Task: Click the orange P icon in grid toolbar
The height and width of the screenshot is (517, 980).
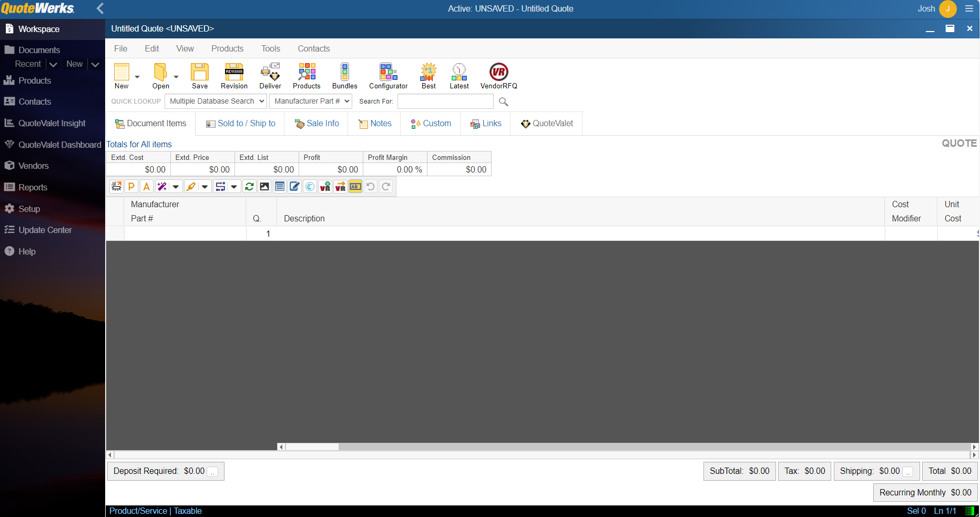Action: (x=131, y=187)
